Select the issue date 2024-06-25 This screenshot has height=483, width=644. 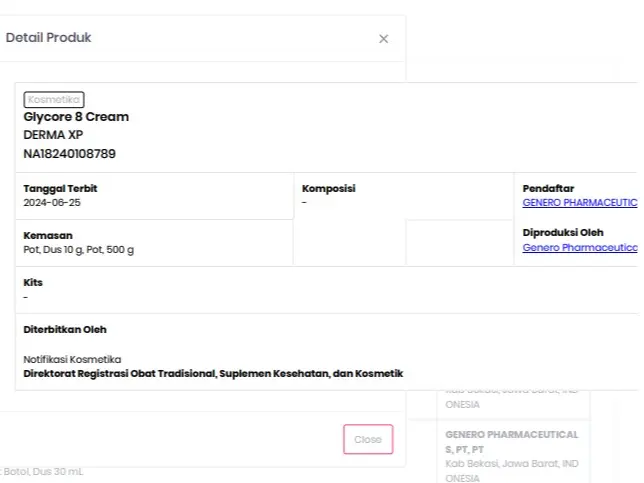(52, 202)
